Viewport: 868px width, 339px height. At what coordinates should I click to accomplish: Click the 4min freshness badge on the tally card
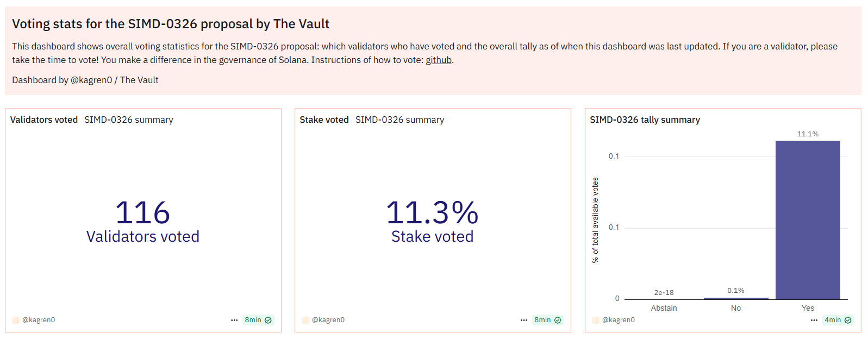click(832, 320)
